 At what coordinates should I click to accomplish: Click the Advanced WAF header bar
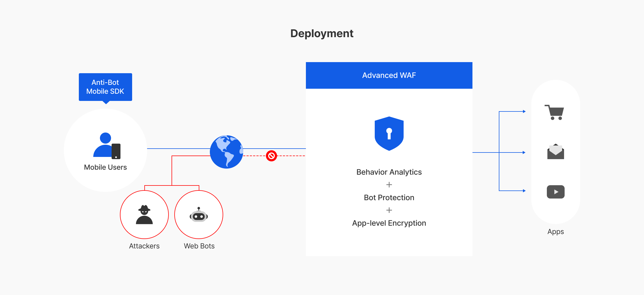pos(389,75)
